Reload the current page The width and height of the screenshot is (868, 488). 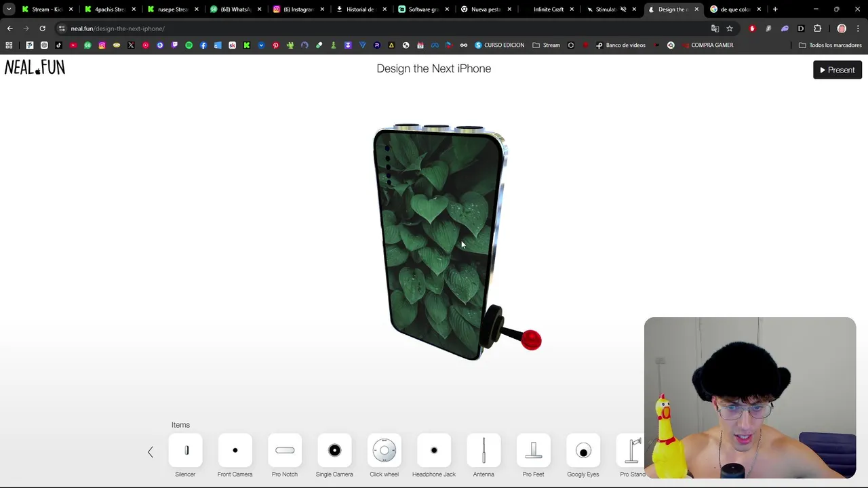[42, 28]
